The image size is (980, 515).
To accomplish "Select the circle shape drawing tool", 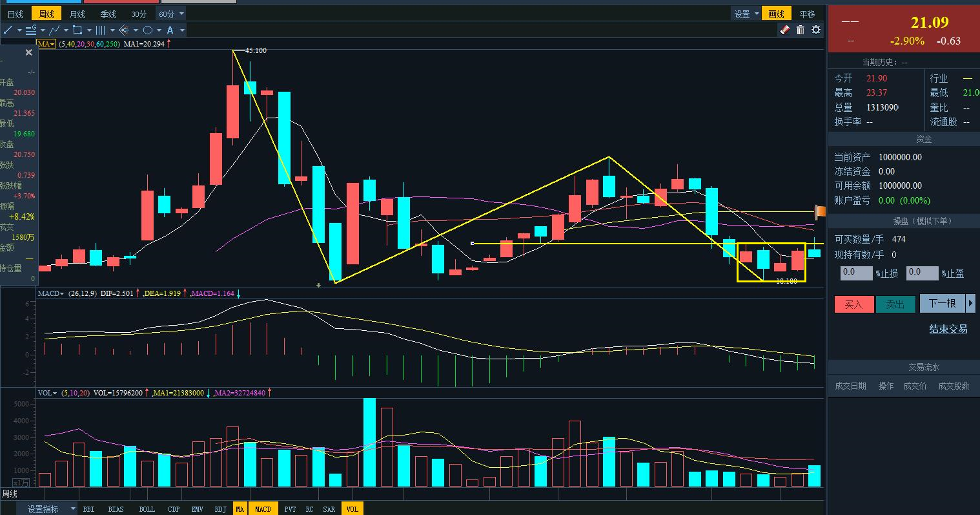I will pyautogui.click(x=147, y=30).
